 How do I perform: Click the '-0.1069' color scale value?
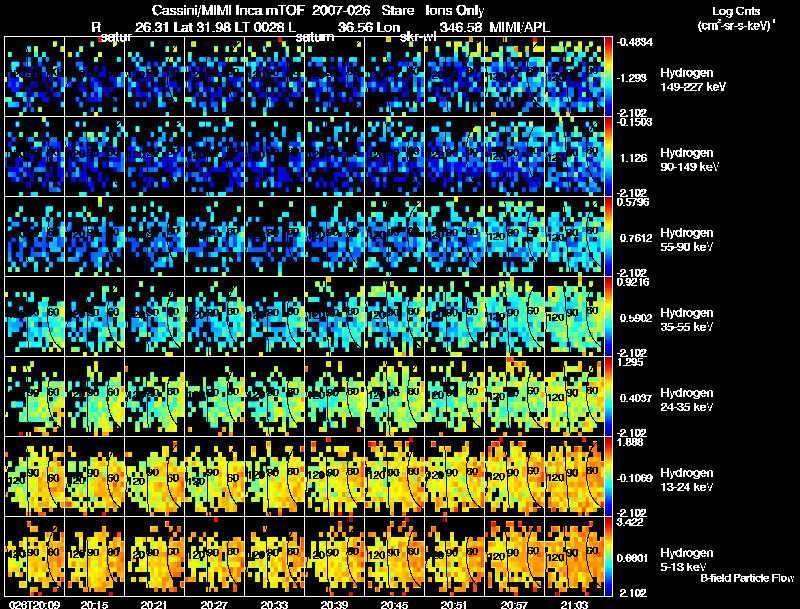635,478
